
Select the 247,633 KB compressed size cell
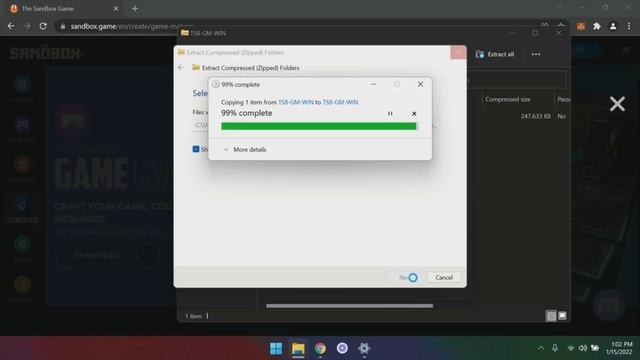[535, 116]
